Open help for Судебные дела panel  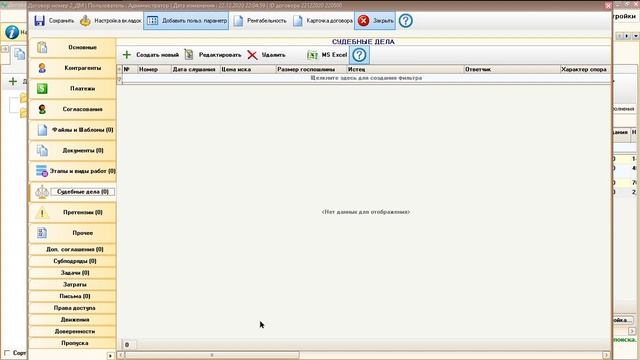(359, 55)
